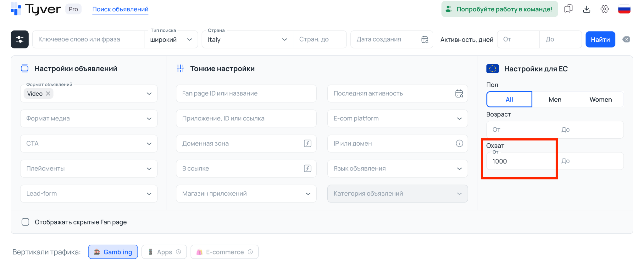Click the EU flag icon

coord(492,69)
